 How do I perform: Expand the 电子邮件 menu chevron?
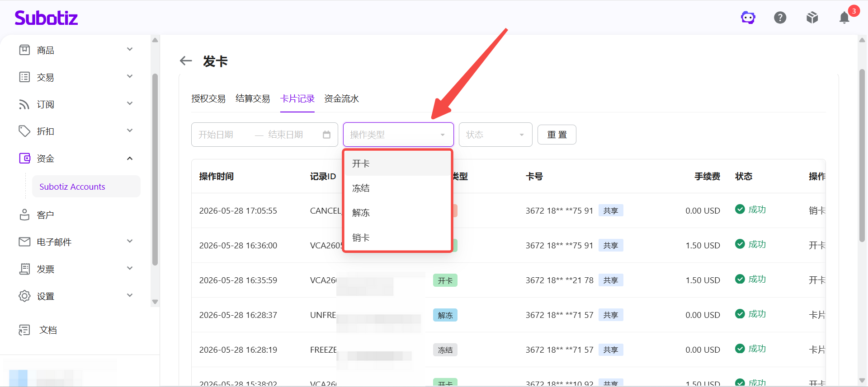[130, 241]
